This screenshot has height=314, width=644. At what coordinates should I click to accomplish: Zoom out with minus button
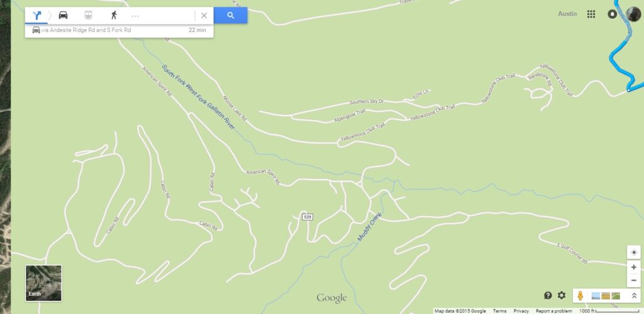point(634,280)
